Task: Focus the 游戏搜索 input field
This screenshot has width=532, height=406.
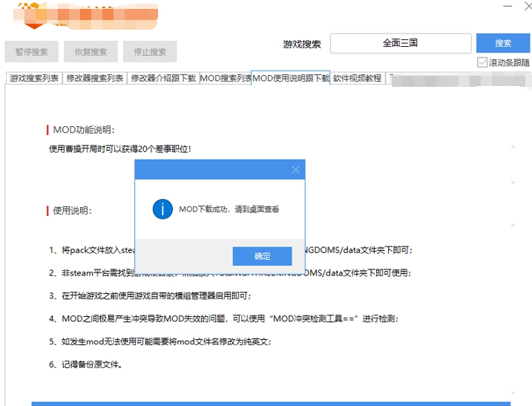Action: click(x=401, y=43)
